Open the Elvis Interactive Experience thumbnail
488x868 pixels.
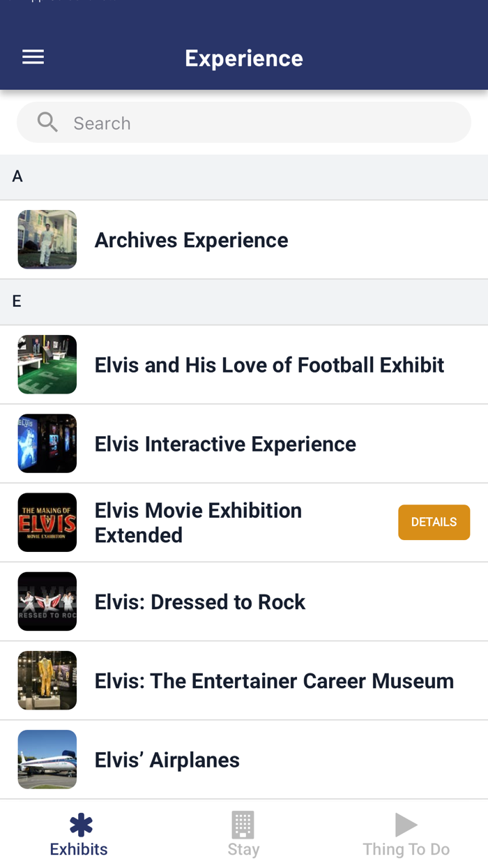tap(47, 443)
